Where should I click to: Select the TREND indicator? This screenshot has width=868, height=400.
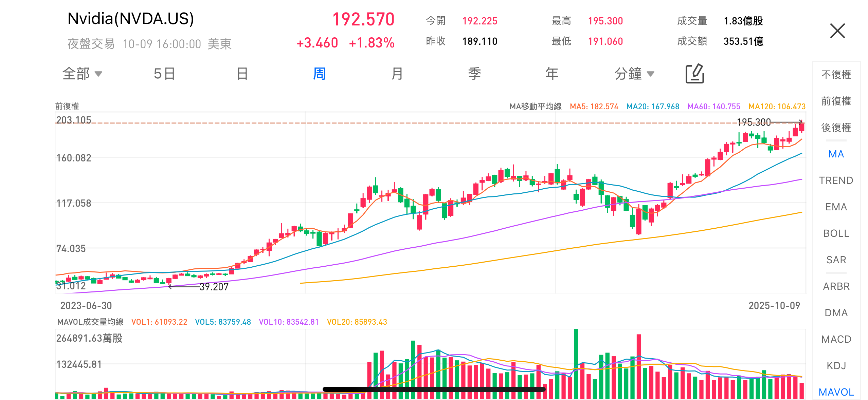pyautogui.click(x=836, y=180)
